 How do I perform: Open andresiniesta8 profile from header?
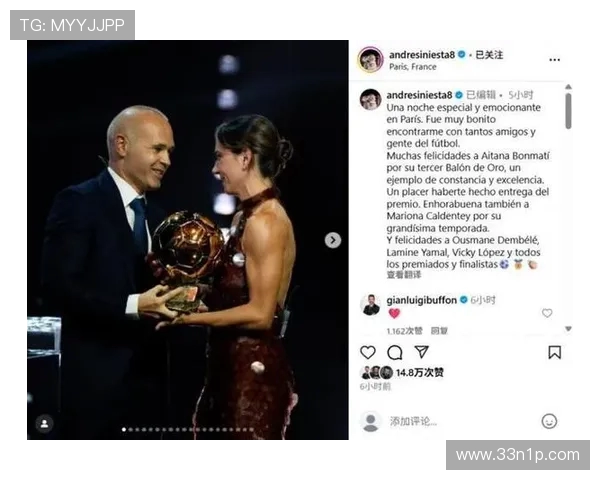coord(422,55)
